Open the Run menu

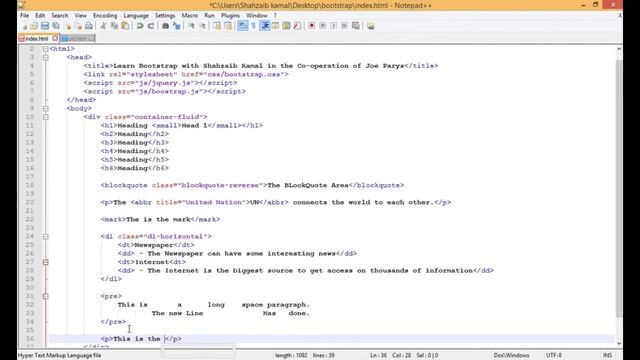[209, 16]
